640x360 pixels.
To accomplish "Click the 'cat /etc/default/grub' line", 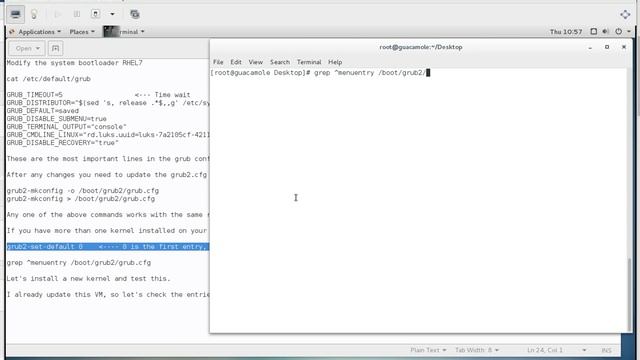I will pyautogui.click(x=49, y=79).
